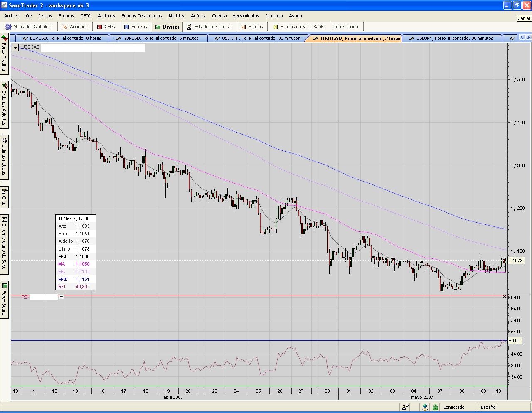Open the Información toolbar button

click(346, 27)
